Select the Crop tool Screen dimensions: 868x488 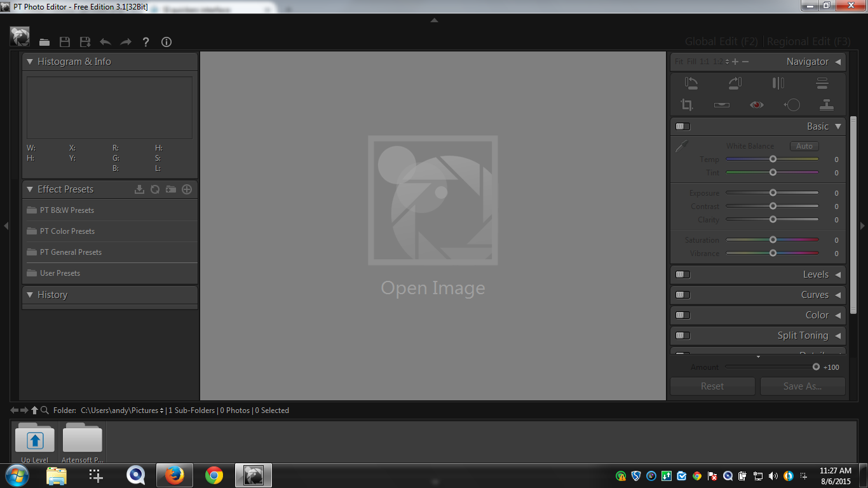(x=687, y=105)
